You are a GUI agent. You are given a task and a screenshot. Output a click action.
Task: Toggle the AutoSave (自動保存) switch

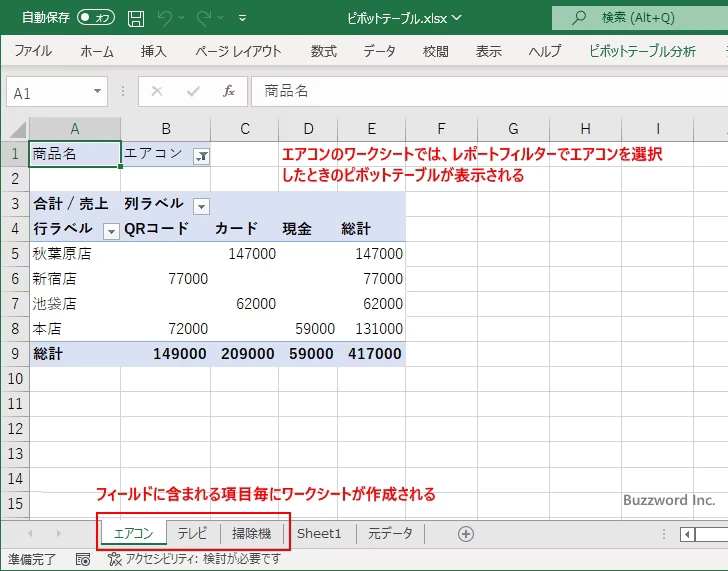(96, 18)
